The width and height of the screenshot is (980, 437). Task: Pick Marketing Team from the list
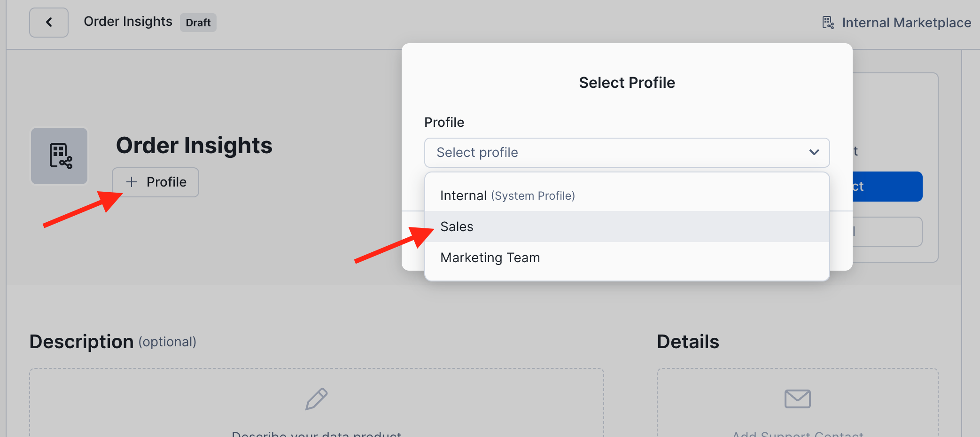490,258
